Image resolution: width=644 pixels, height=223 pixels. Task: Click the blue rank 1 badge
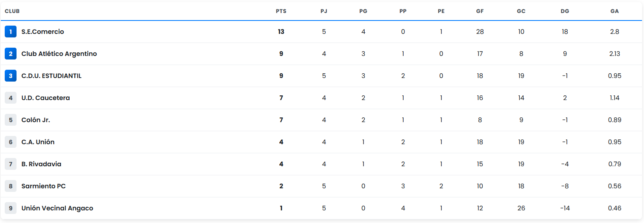(11, 32)
